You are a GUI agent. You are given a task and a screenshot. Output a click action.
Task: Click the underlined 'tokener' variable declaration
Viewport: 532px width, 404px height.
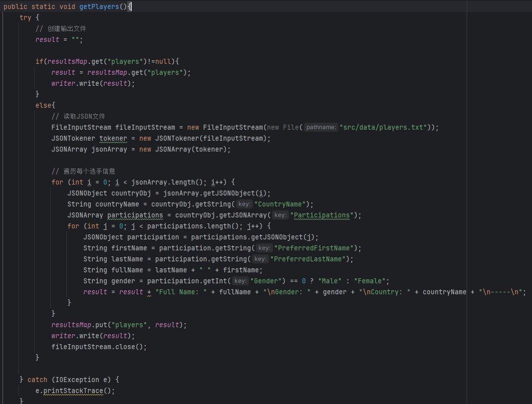(x=113, y=138)
